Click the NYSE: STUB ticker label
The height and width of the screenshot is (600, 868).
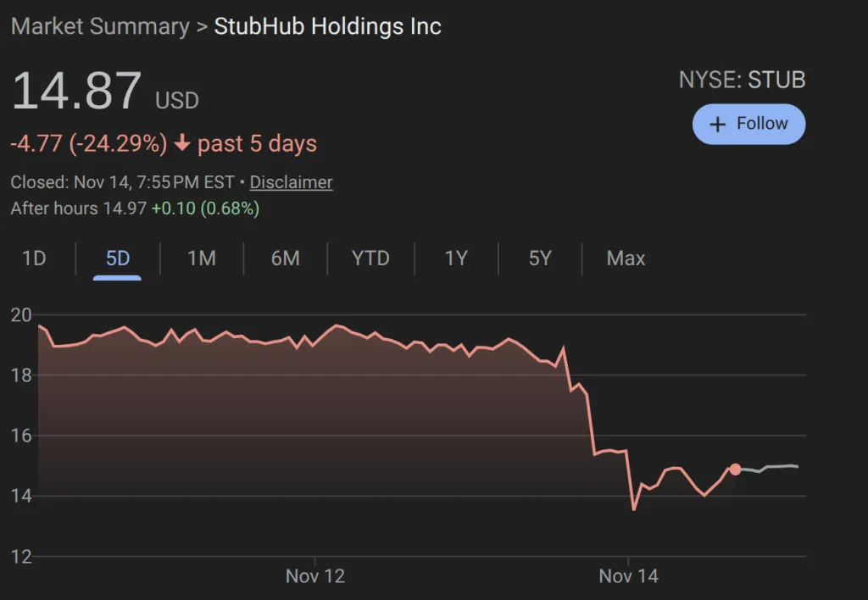coord(742,81)
